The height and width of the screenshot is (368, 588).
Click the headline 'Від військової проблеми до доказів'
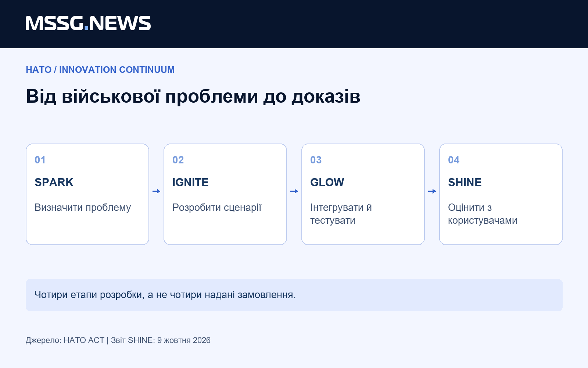tap(193, 97)
